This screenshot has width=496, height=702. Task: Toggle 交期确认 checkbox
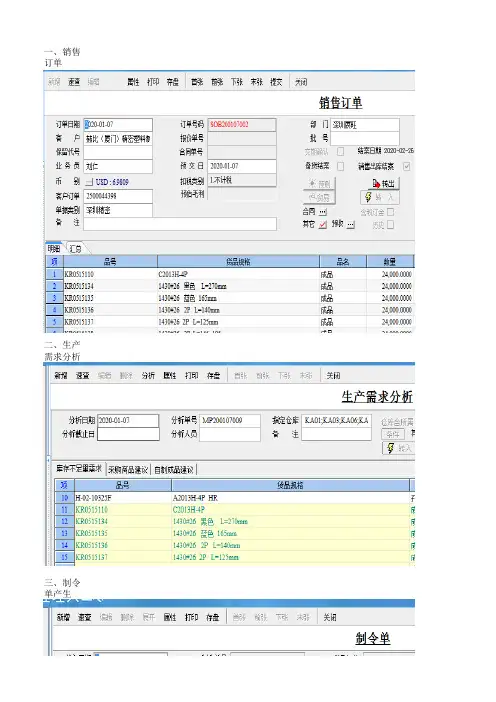341,152
